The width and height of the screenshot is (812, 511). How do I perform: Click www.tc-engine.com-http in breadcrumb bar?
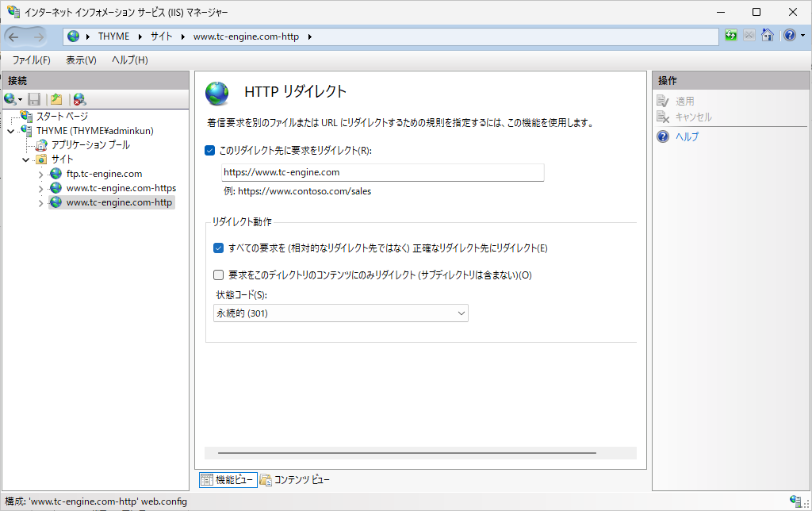[x=246, y=36]
